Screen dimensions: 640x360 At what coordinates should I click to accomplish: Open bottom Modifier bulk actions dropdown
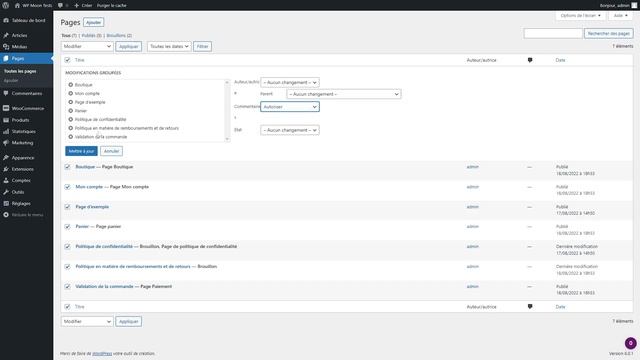[x=87, y=322]
